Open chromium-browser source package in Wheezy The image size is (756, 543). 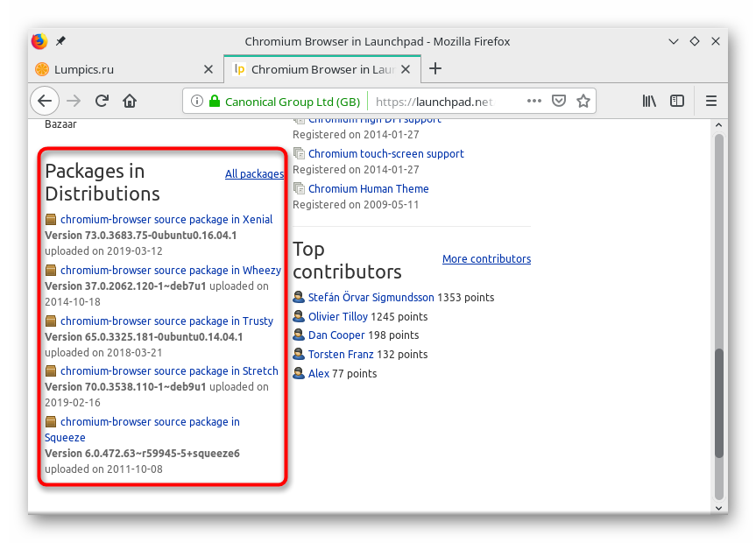pos(171,270)
